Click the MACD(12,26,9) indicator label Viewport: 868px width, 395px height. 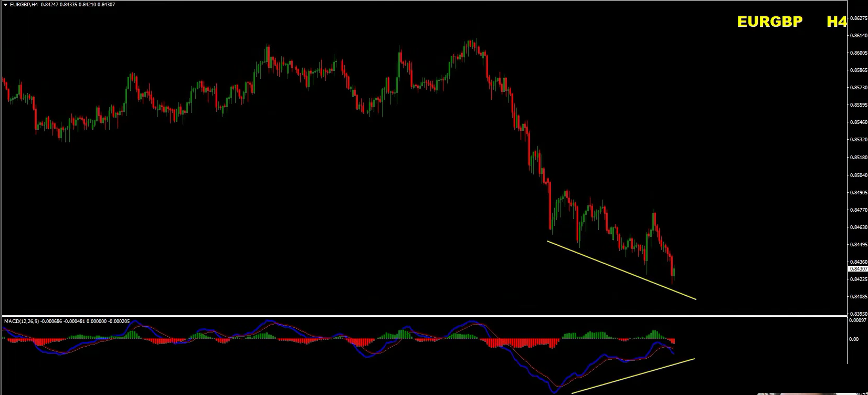point(20,321)
